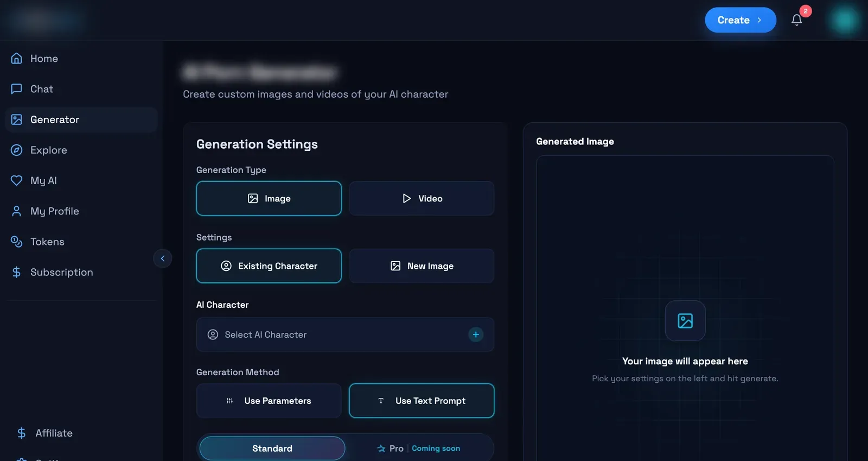Click the Chat bubble icon in the sidebar
The image size is (868, 461).
pos(17,89)
